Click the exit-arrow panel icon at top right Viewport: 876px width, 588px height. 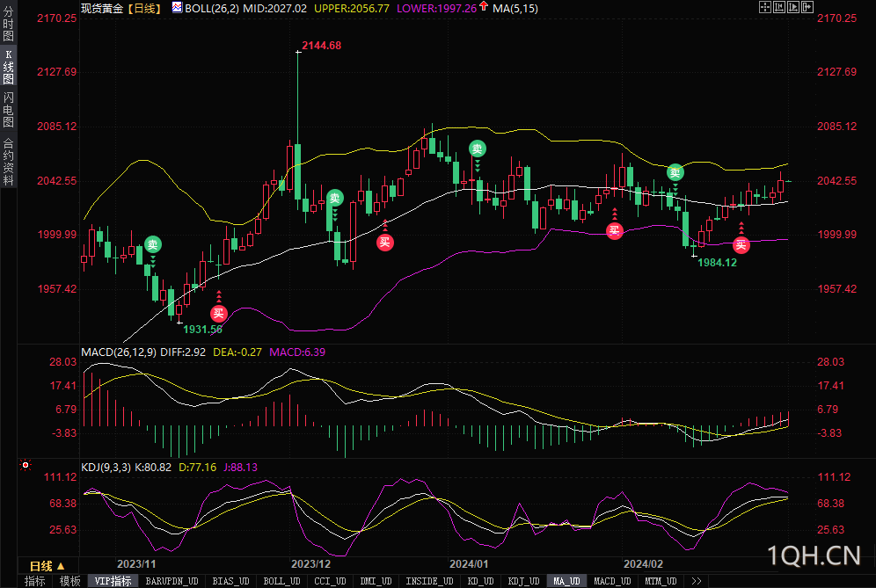[x=808, y=7]
